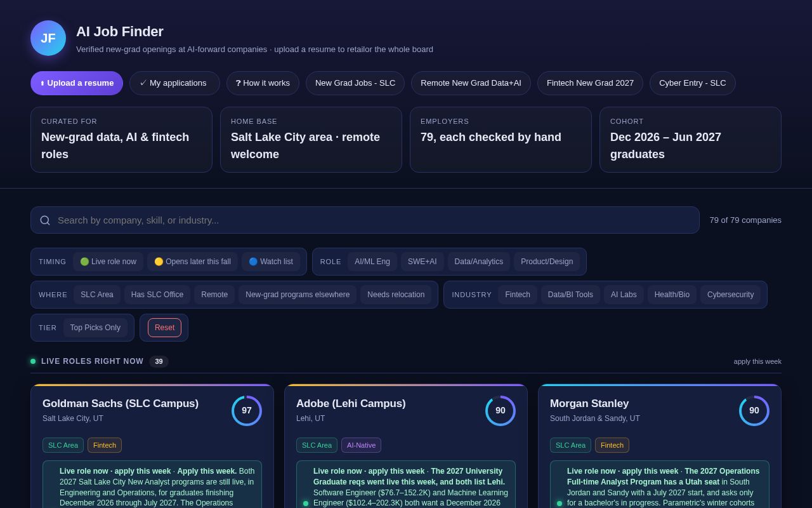Image resolution: width=812 pixels, height=508 pixels.
Task: Toggle AI/ML Eng role filter
Action: 372,262
